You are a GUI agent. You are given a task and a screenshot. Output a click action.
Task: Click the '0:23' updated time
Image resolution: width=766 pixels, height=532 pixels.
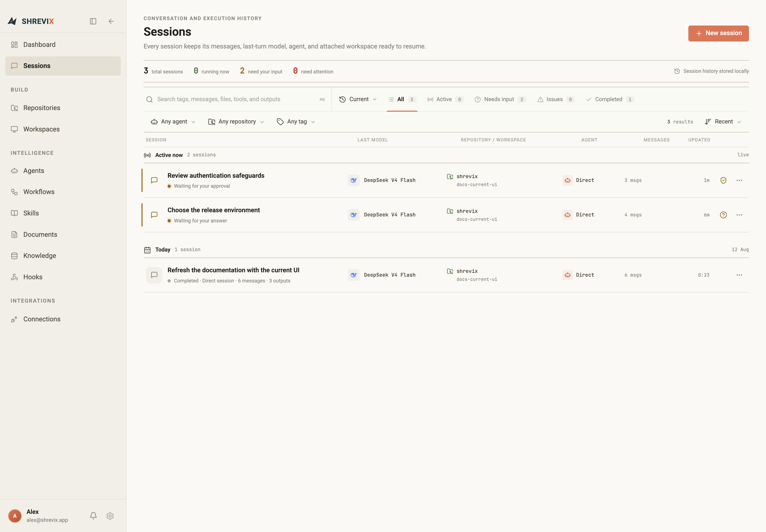click(x=704, y=275)
